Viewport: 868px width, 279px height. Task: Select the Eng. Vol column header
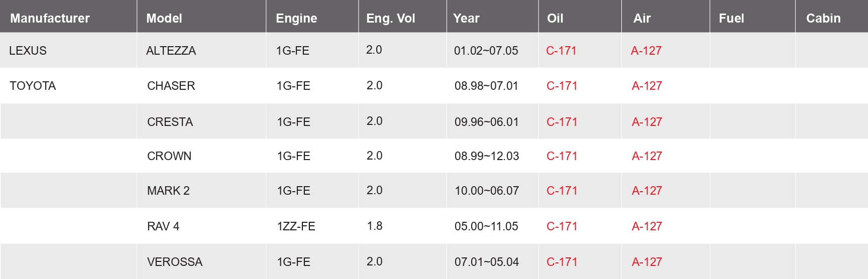click(390, 19)
